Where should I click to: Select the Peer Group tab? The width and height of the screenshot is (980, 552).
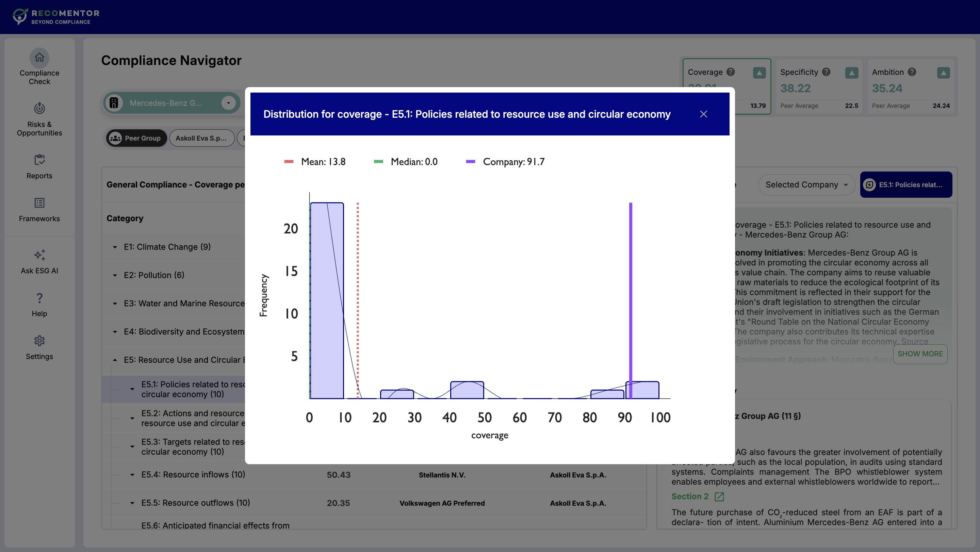pyautogui.click(x=136, y=138)
